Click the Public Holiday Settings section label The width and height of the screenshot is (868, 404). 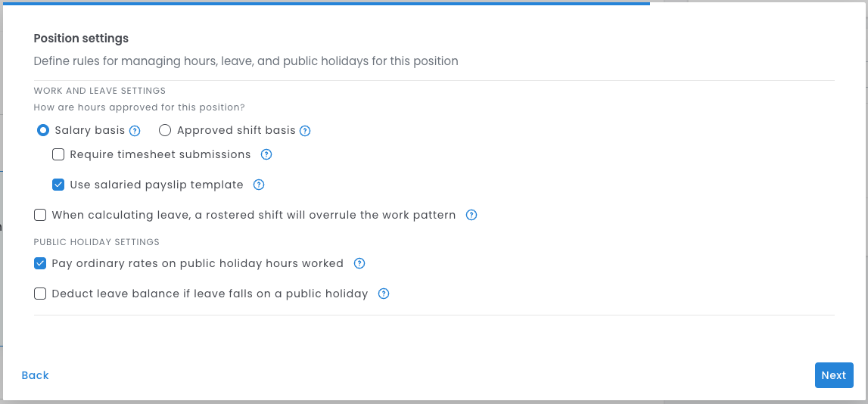click(97, 242)
